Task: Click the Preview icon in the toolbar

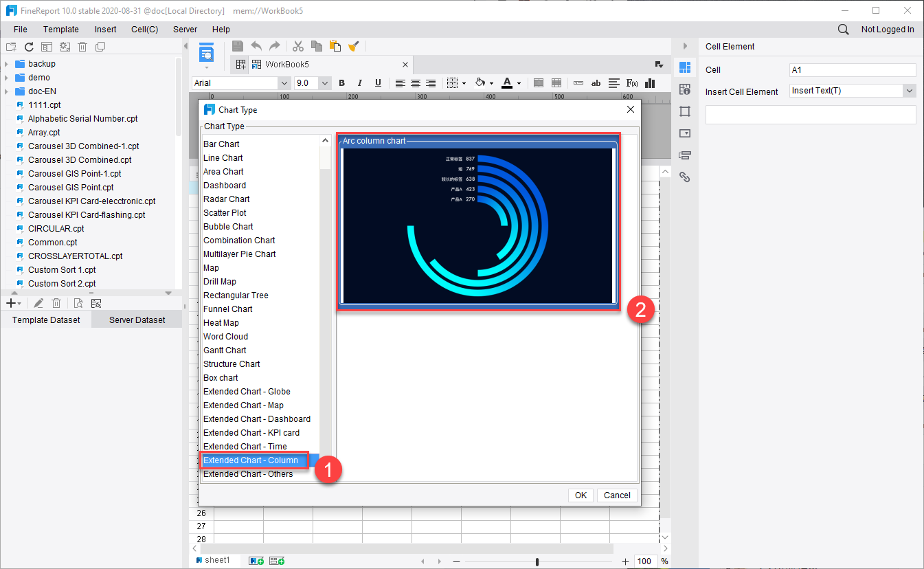Action: [x=207, y=54]
